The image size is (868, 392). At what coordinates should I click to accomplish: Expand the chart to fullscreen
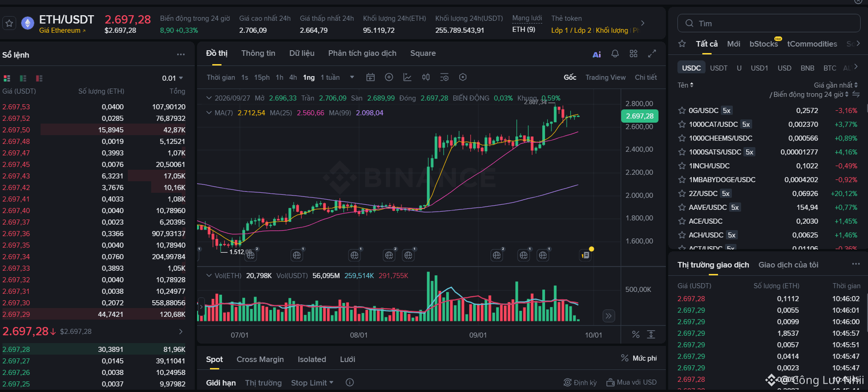(x=652, y=53)
